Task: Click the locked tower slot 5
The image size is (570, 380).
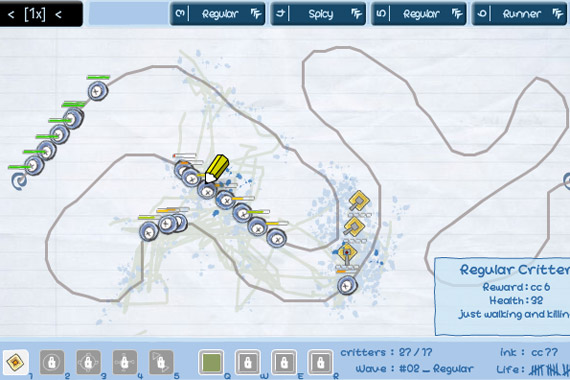Action: tap(161, 362)
